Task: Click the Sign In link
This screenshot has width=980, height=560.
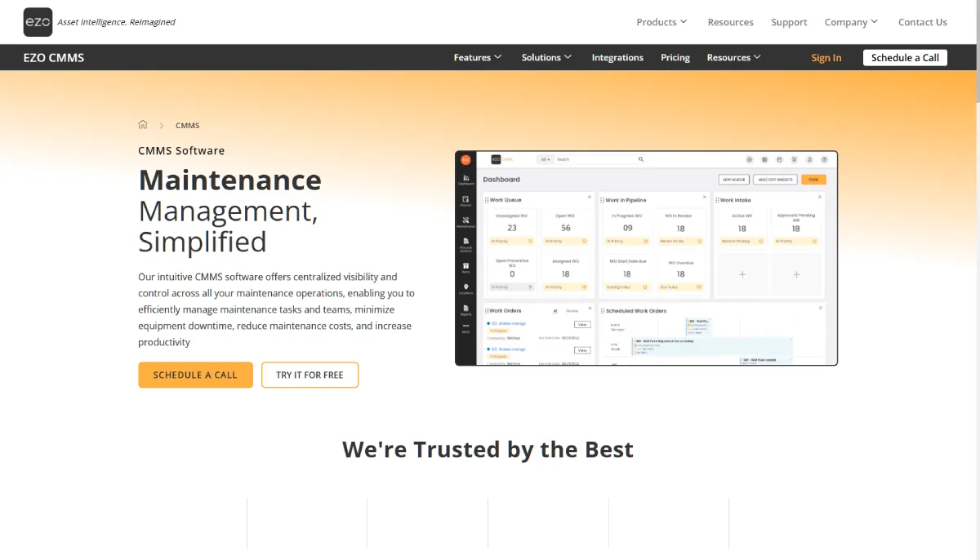Action: 826,57
